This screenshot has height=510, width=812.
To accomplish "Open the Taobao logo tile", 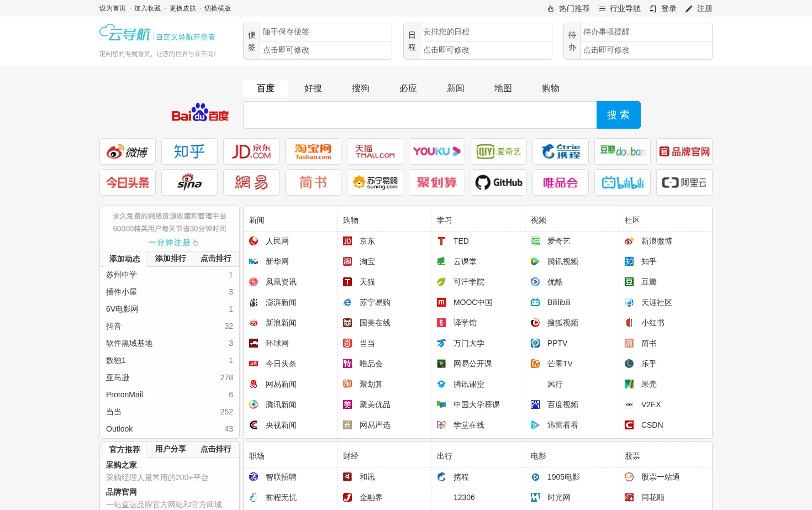I will pyautogui.click(x=313, y=151).
